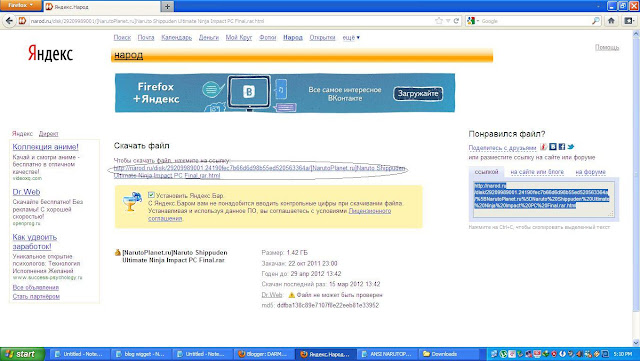The image size is (640, 361).
Task: Switch to на сайте или блоге tab
Action: (x=537, y=172)
